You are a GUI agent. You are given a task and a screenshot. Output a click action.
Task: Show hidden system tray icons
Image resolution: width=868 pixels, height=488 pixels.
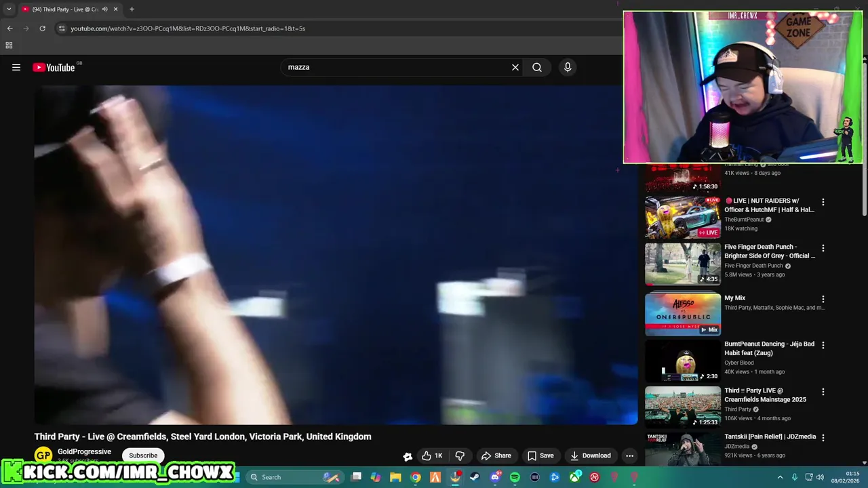780,477
